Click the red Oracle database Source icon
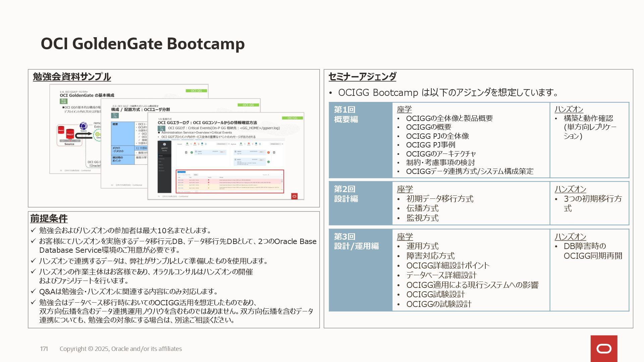The height and width of the screenshot is (362, 644). [70, 133]
